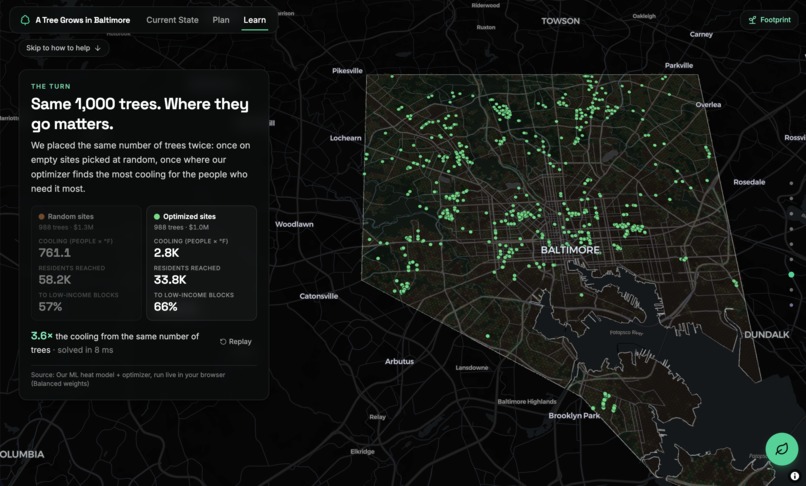This screenshot has height=486, width=806.
Task: Select the Optimized sites card
Action: [x=201, y=263]
